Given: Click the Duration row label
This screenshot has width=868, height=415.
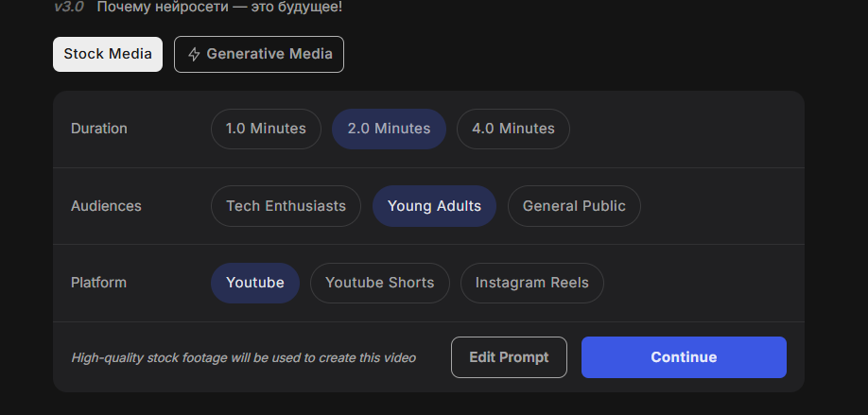Looking at the screenshot, I should tap(99, 129).
